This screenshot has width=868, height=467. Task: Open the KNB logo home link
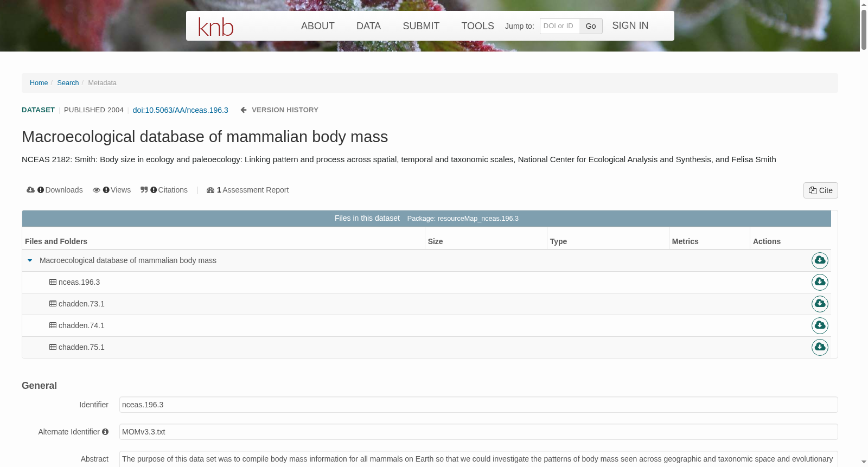(x=216, y=27)
